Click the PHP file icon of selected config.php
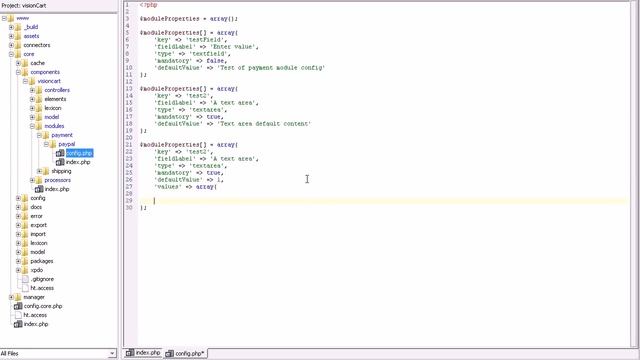 point(60,153)
